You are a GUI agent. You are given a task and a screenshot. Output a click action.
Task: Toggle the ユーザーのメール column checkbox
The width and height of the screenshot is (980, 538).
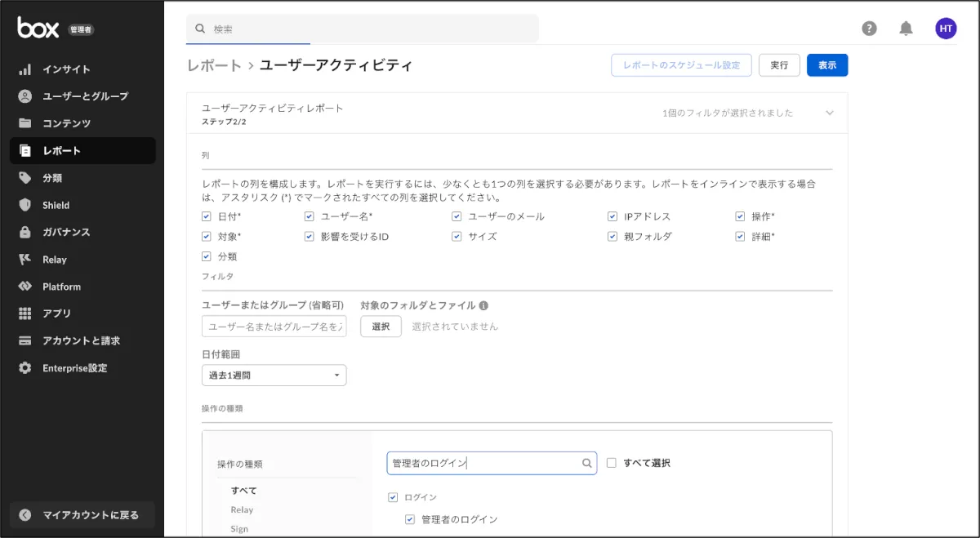coord(457,216)
